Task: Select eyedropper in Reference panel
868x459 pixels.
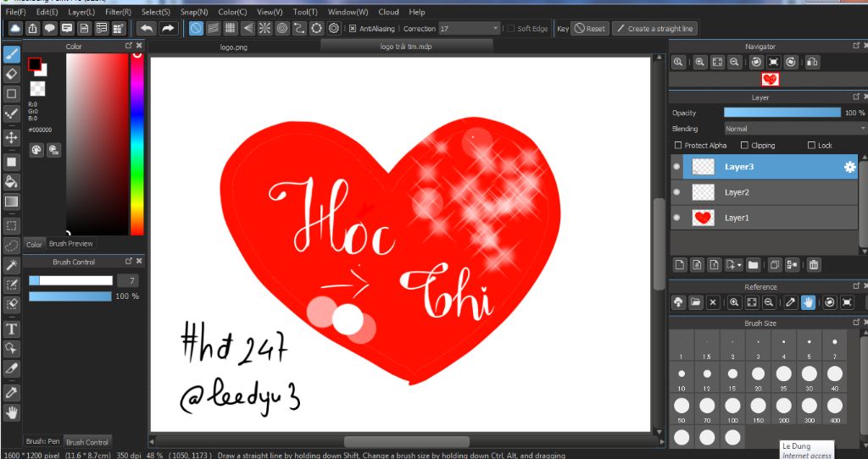Action: tap(791, 302)
